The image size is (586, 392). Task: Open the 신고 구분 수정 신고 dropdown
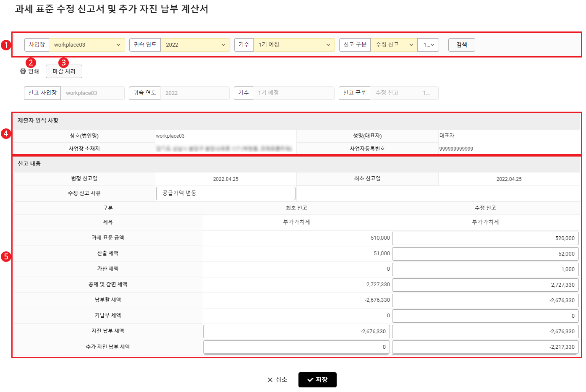click(x=394, y=45)
